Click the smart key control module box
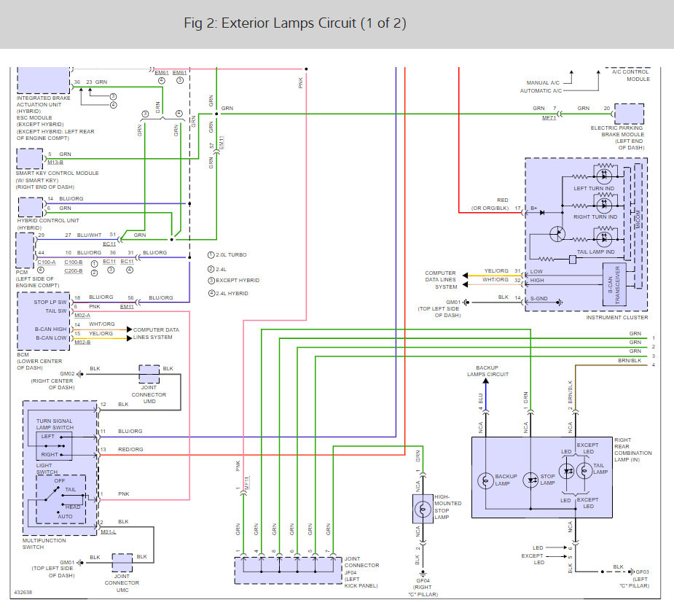 [30, 159]
